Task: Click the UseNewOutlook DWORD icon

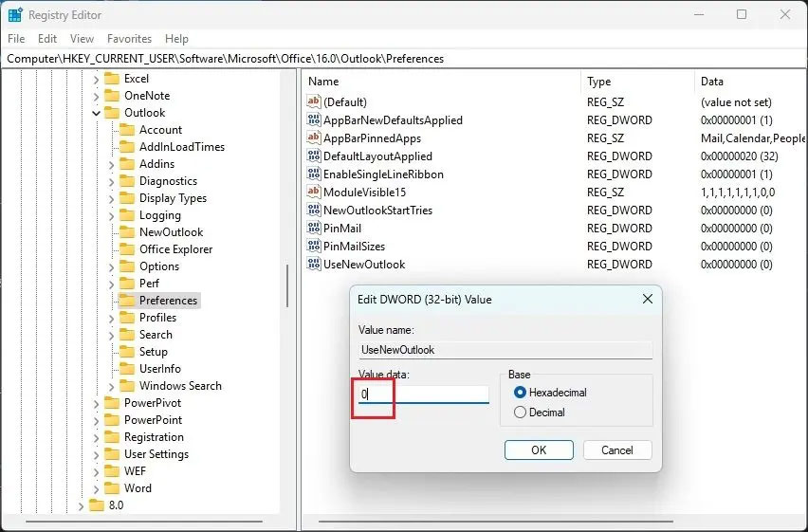Action: (x=313, y=264)
